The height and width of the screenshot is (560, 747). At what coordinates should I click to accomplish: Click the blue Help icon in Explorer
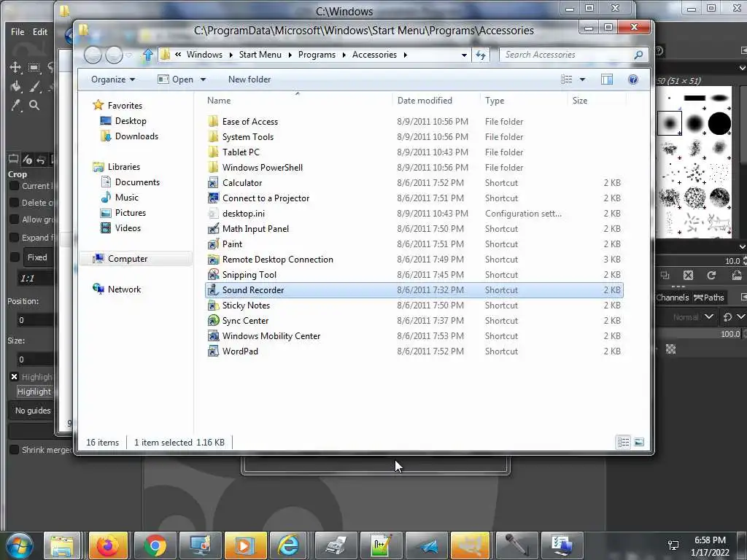633,79
